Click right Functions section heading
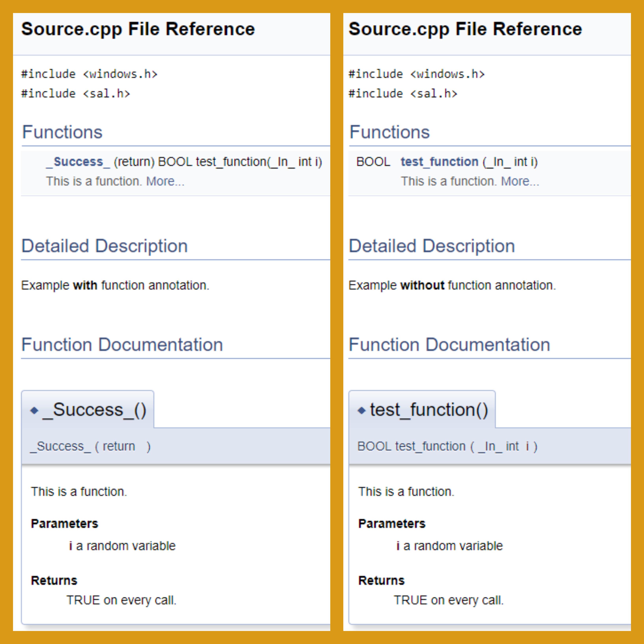644x644 pixels. point(390,132)
